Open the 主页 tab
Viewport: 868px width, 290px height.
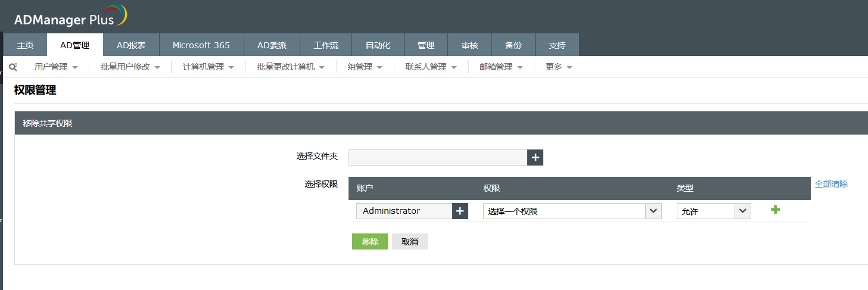point(25,45)
